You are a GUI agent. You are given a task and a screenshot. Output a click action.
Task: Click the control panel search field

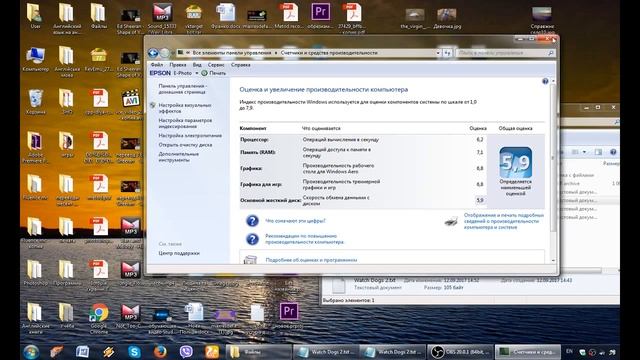point(505,53)
